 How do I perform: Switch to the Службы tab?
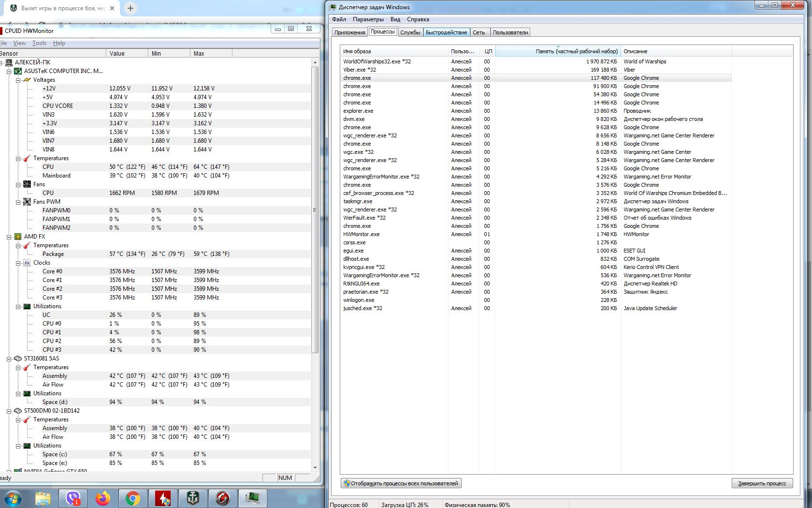point(410,32)
